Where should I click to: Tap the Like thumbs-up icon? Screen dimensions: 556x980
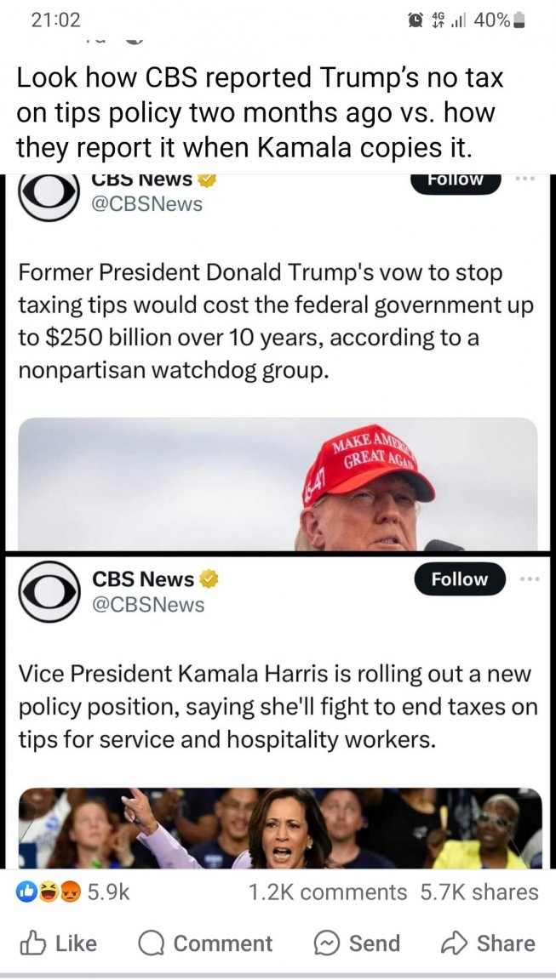pyautogui.click(x=32, y=943)
